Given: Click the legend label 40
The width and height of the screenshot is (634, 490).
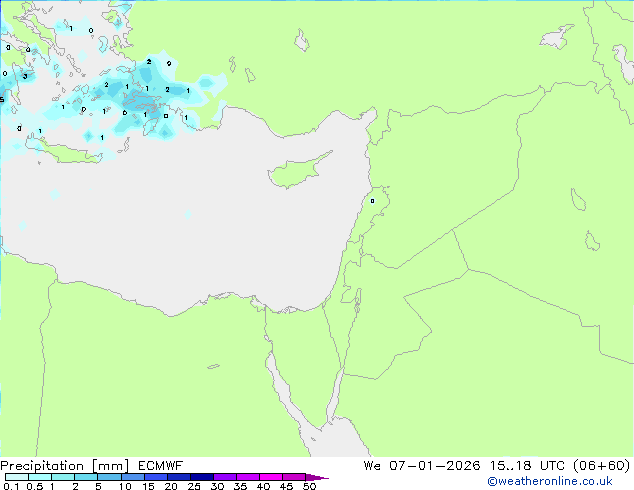Looking at the screenshot, I should click(x=263, y=486).
